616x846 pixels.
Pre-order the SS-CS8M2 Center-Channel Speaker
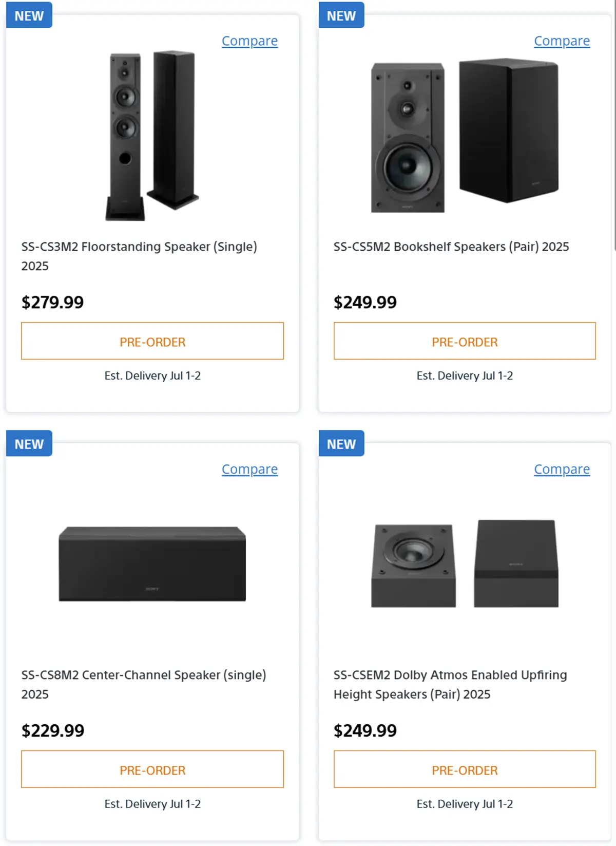152,769
